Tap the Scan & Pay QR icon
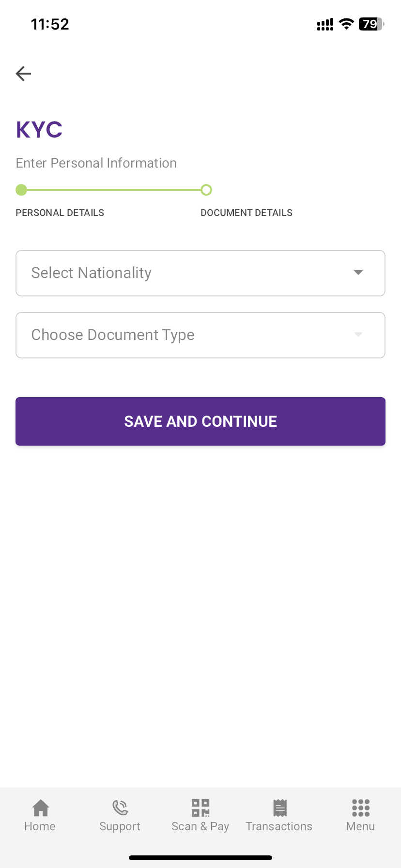 (x=200, y=808)
